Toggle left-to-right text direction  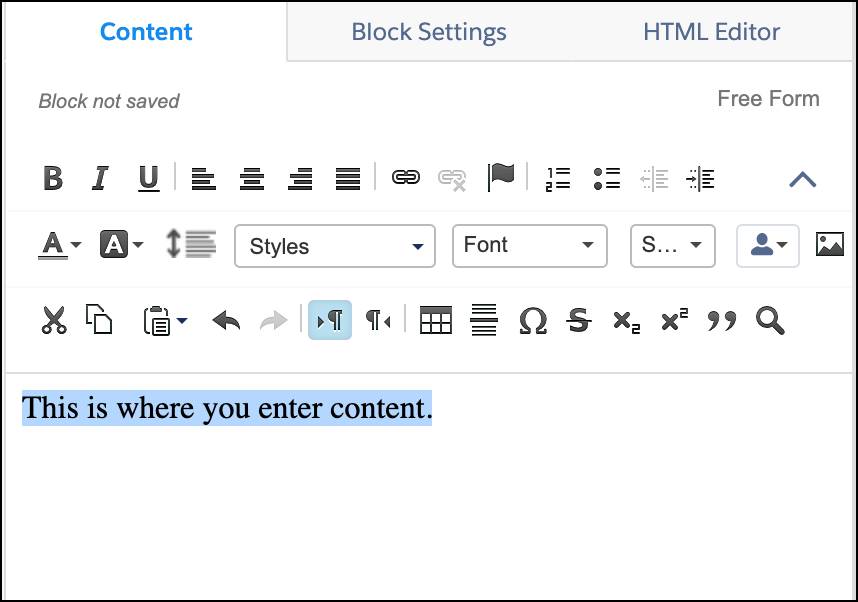330,320
